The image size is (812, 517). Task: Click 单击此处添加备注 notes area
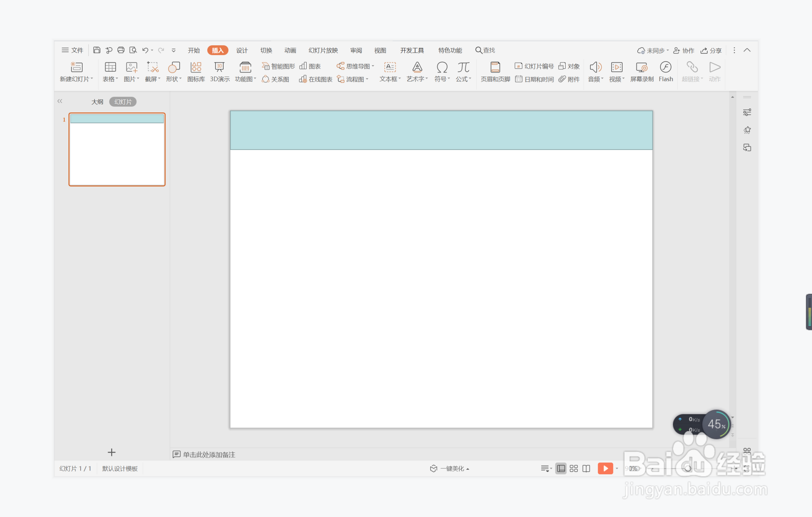coord(208,454)
